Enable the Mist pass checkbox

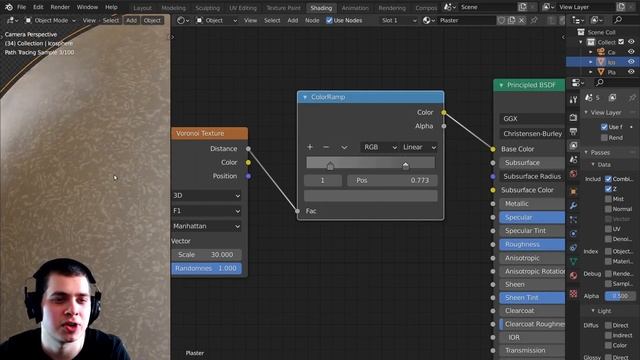608,199
